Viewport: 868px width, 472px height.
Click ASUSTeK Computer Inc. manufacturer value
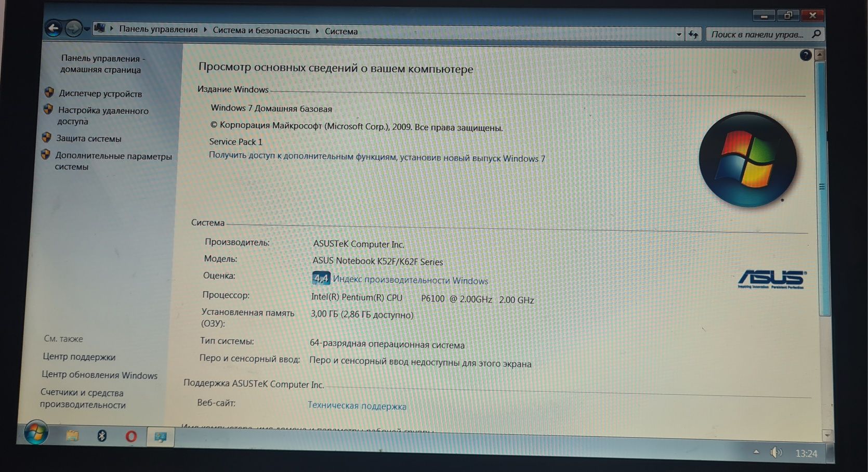(x=359, y=244)
